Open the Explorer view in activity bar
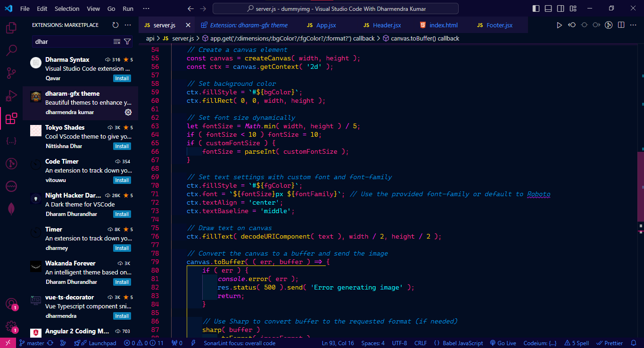 11,27
